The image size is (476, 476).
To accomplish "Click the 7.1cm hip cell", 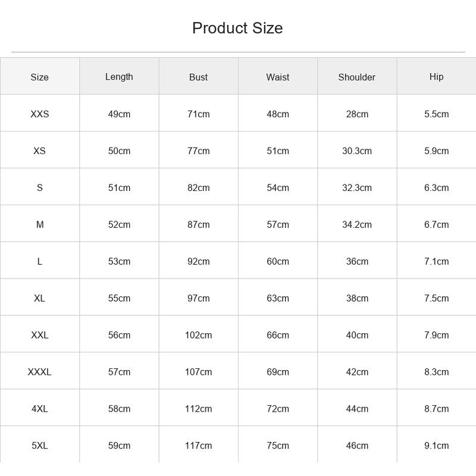I will click(436, 261).
